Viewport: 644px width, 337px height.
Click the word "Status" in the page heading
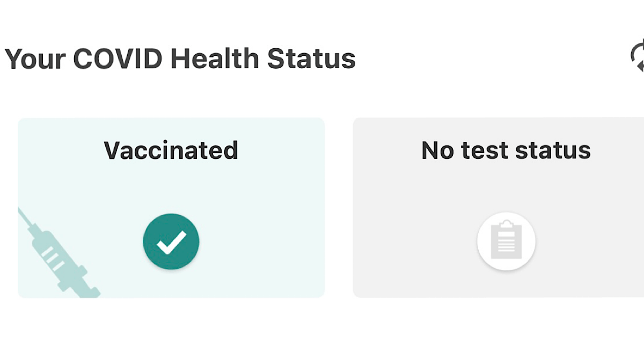[312, 58]
